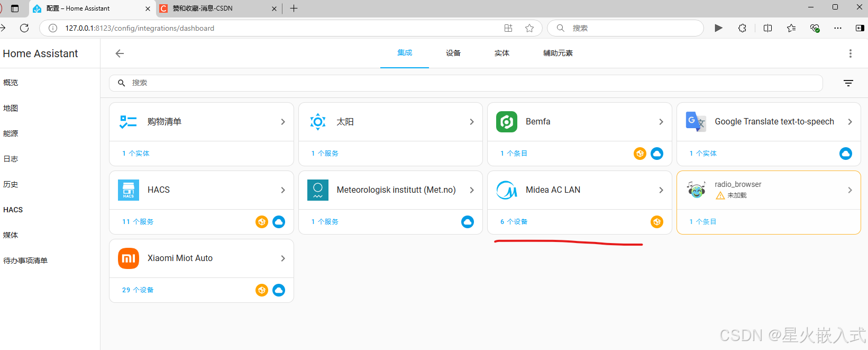Open the 购物清单 integration icon
The image size is (868, 350).
point(128,122)
